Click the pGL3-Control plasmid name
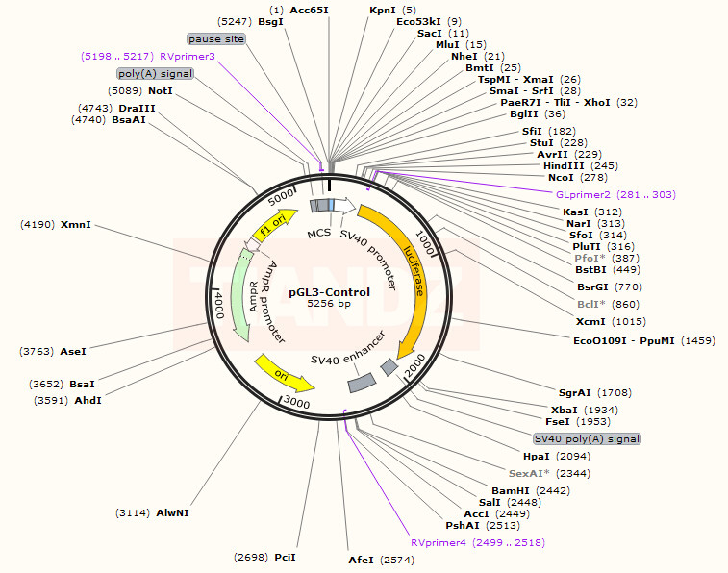Screen dimensions: 728x573 [330, 291]
